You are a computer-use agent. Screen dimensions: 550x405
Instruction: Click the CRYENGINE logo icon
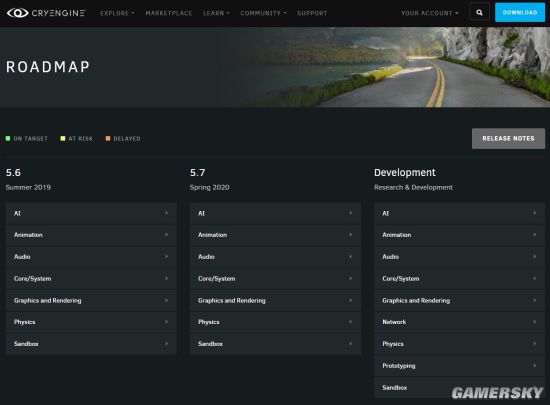(18, 13)
